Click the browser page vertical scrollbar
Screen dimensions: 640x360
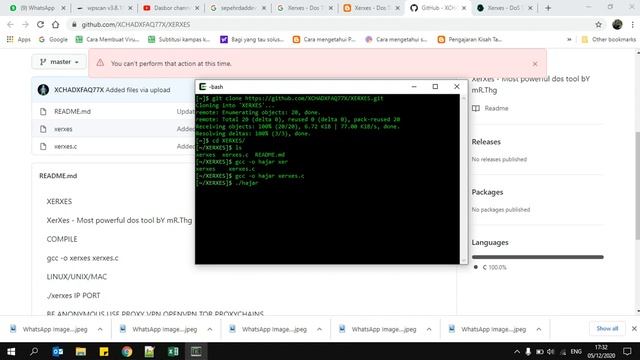[x=637, y=182]
